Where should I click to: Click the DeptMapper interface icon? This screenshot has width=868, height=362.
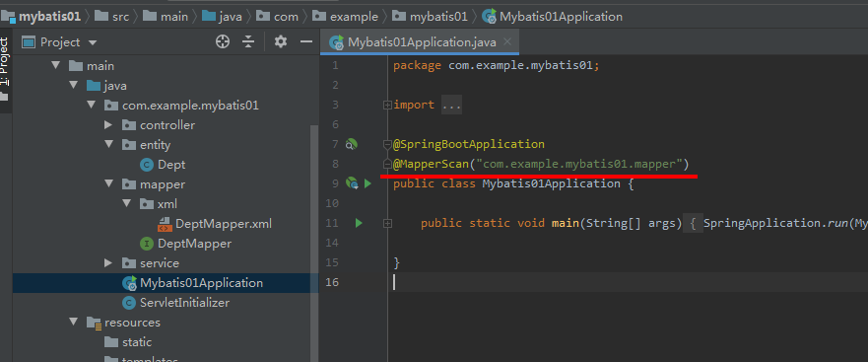coord(147,244)
